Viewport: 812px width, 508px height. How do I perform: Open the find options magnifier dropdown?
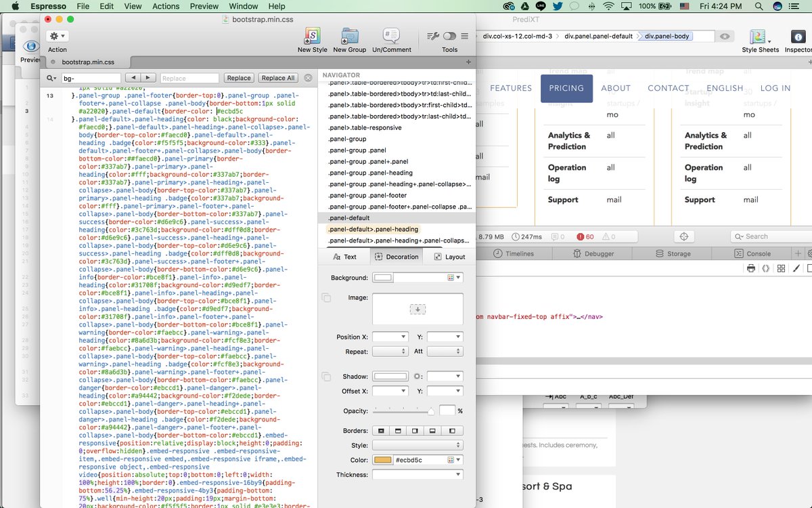pyautogui.click(x=51, y=78)
